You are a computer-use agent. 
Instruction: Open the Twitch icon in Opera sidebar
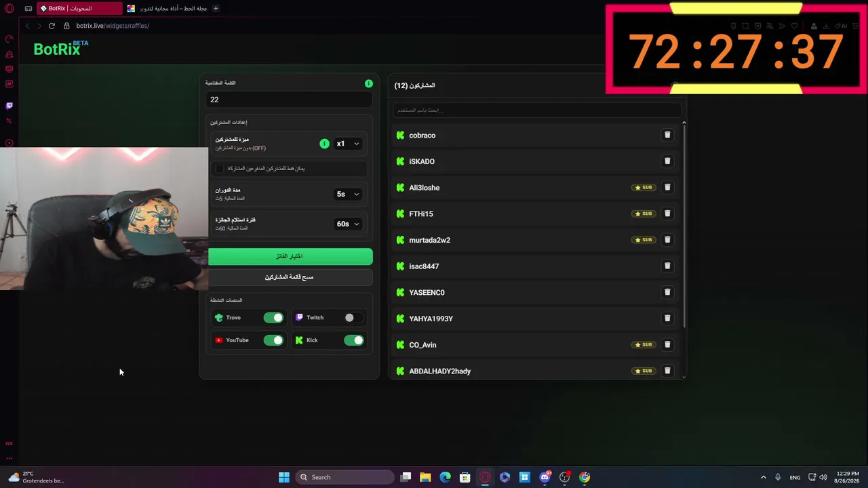click(9, 106)
